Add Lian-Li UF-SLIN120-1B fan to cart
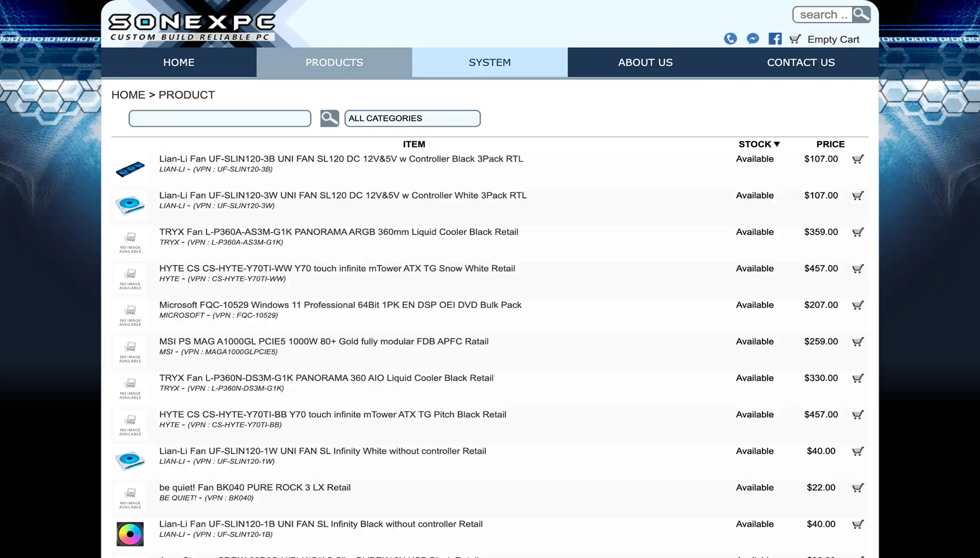This screenshot has width=980, height=558. click(x=858, y=524)
